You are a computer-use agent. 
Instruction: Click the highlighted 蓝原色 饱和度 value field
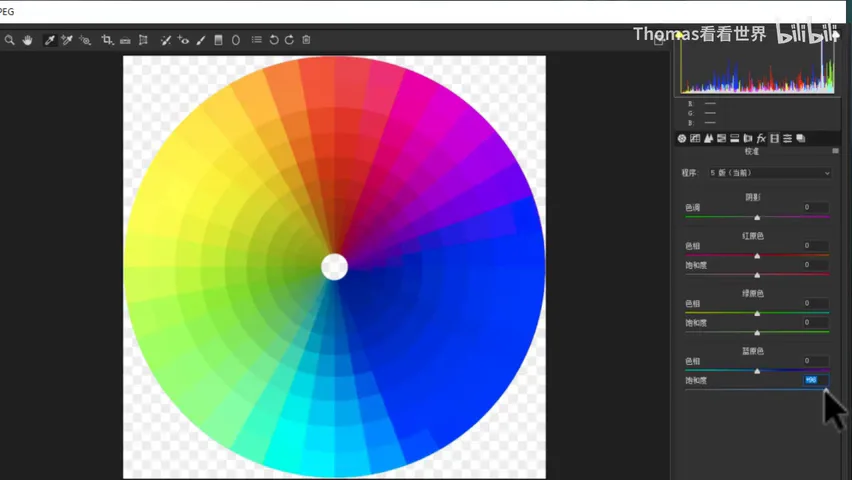click(816, 380)
